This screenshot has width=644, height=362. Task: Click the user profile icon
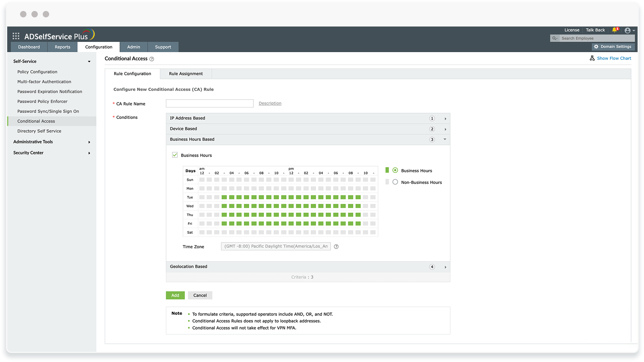coord(627,30)
